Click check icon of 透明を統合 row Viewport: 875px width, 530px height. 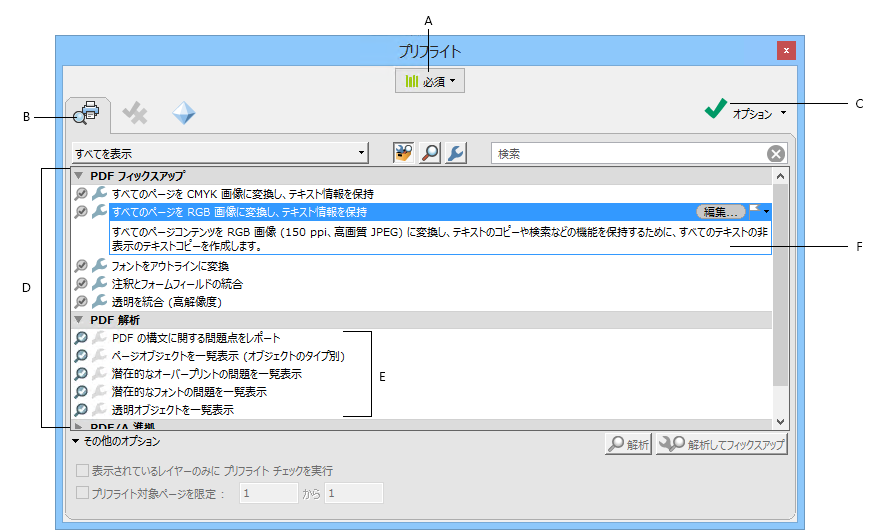point(81,302)
